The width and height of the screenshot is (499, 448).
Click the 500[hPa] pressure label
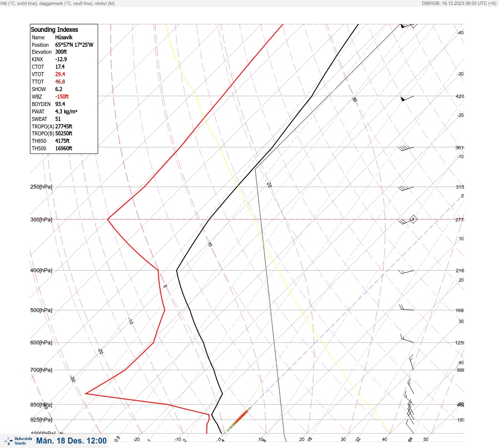point(41,310)
